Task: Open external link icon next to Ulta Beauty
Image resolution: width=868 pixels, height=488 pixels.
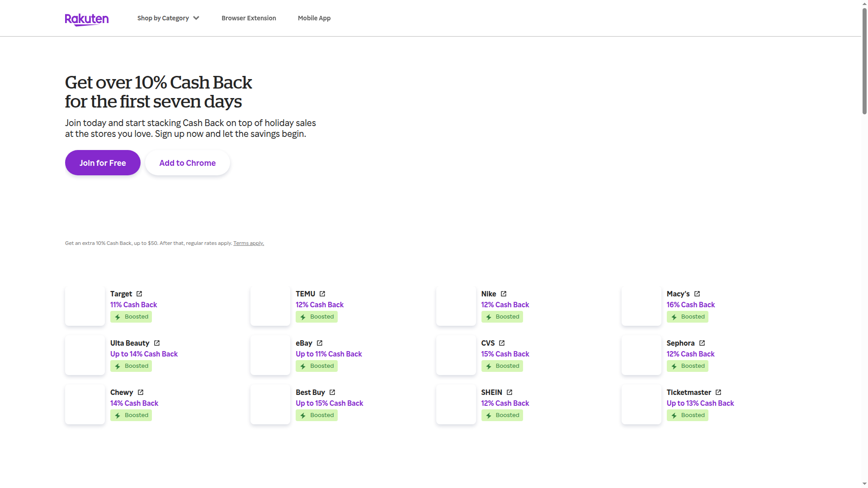Action: [157, 343]
